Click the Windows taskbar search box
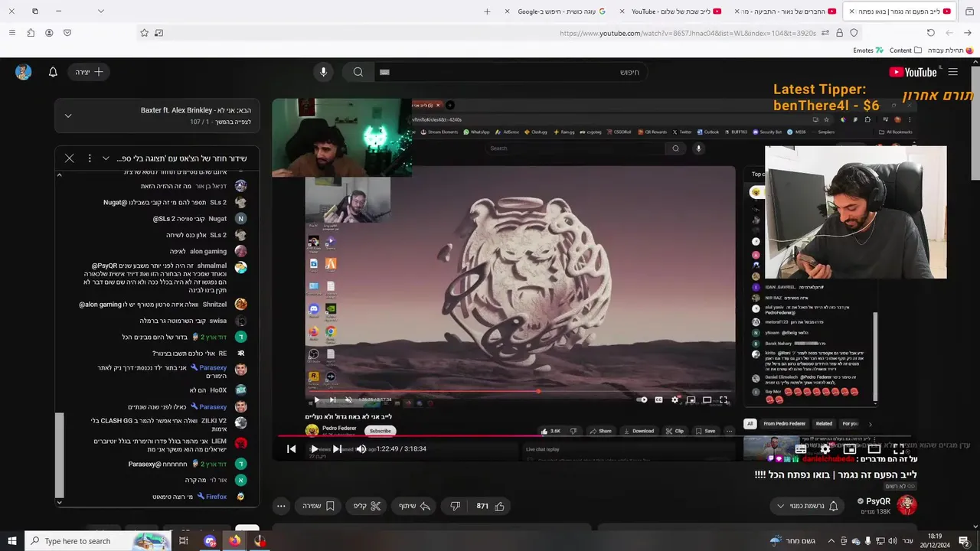This screenshot has width=980, height=551. [98, 541]
